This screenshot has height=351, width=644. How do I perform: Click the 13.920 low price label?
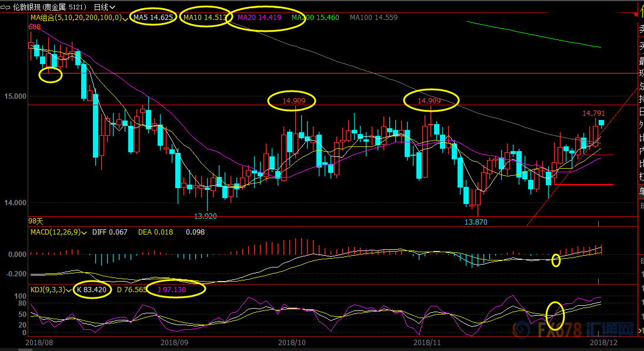coord(205,216)
